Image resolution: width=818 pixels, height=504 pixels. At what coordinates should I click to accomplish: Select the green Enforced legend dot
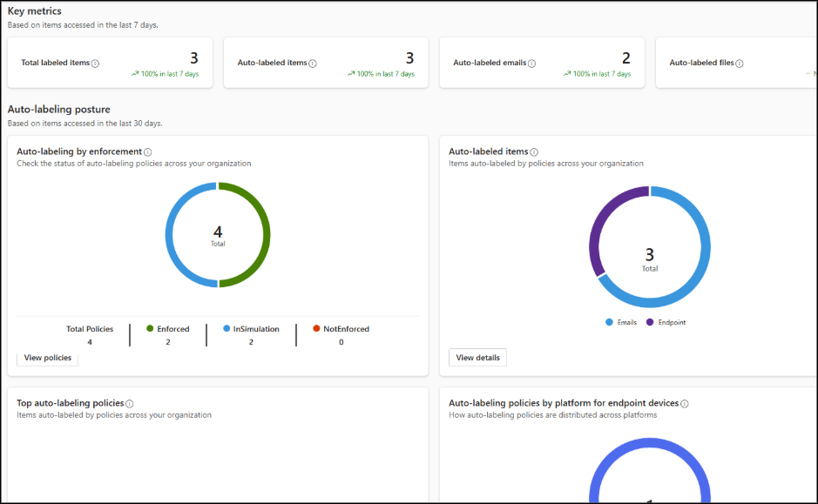[150, 329]
